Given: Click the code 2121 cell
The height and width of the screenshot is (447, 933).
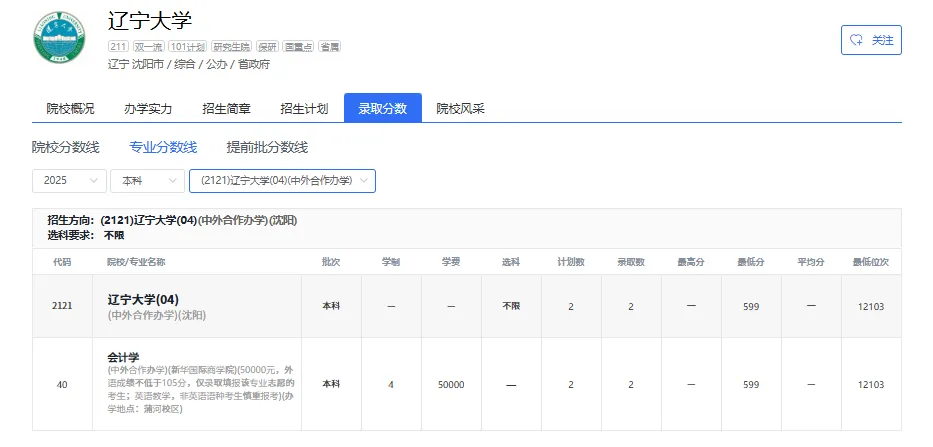Looking at the screenshot, I should tap(62, 306).
